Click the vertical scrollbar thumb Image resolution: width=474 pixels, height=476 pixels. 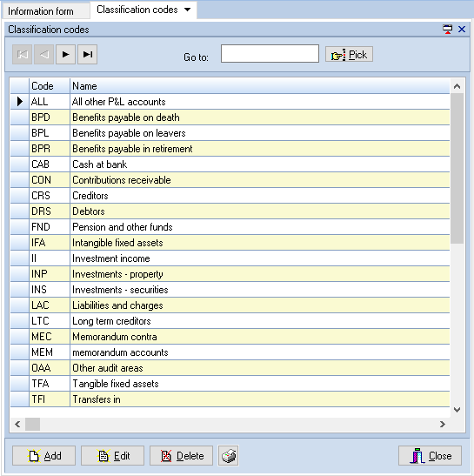click(457, 169)
